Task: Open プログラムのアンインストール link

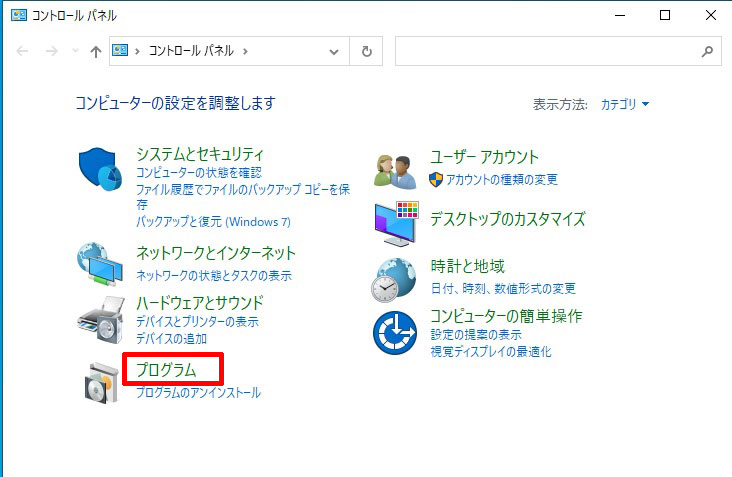Action: [198, 393]
